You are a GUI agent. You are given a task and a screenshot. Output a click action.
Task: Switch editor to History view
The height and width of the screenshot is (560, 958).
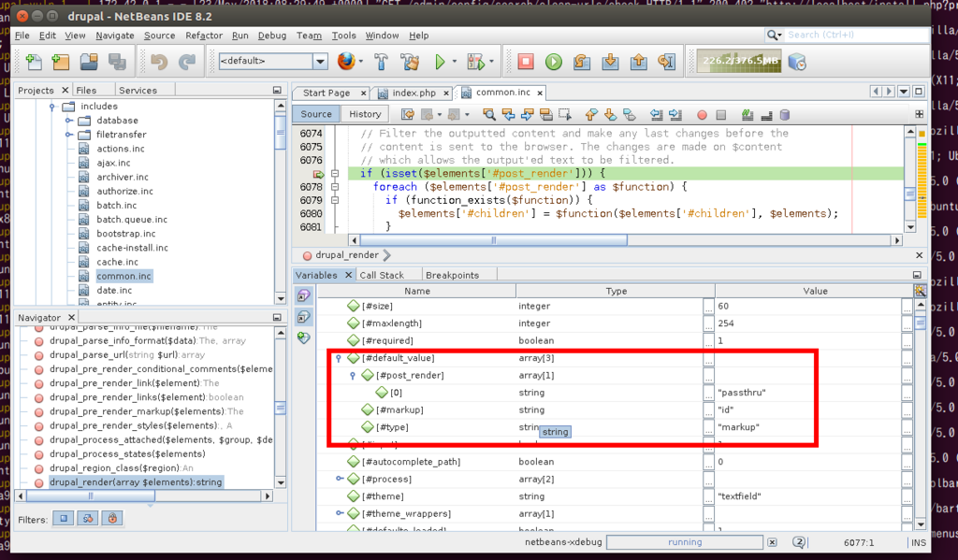(365, 114)
